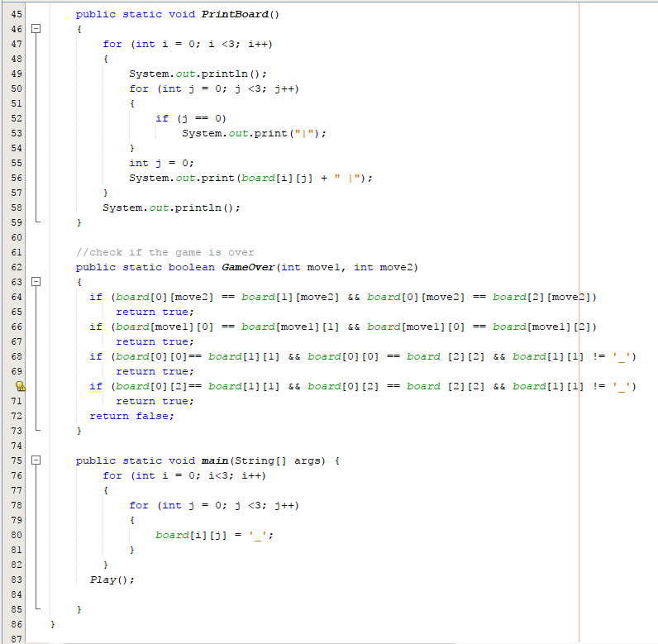Click 'return false;' statement

[x=131, y=416]
